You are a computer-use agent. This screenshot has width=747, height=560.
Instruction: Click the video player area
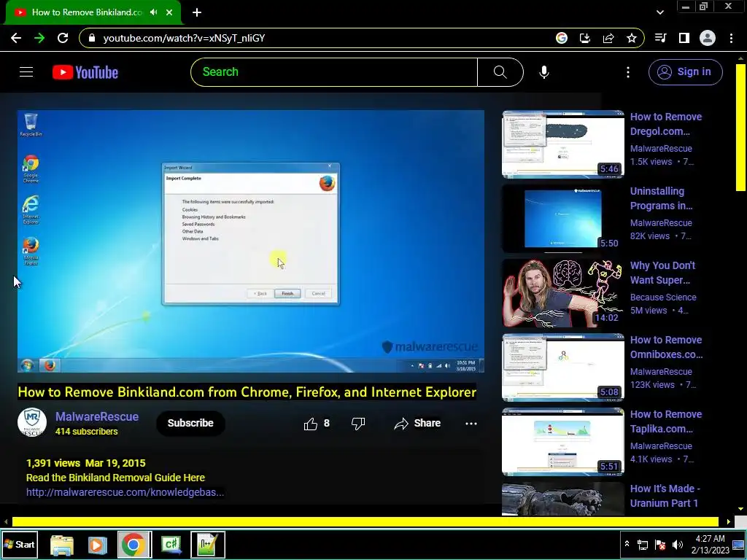point(251,241)
